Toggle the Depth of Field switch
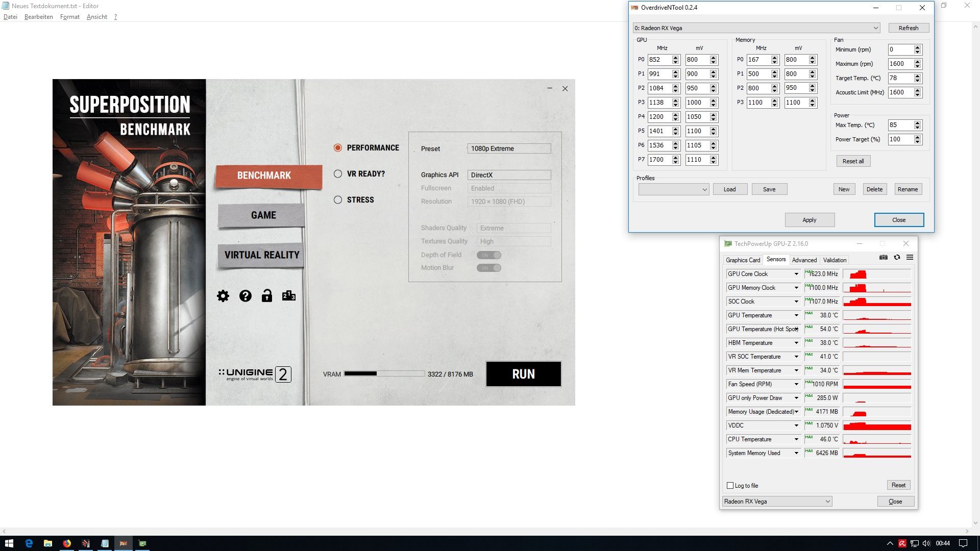 click(488, 255)
